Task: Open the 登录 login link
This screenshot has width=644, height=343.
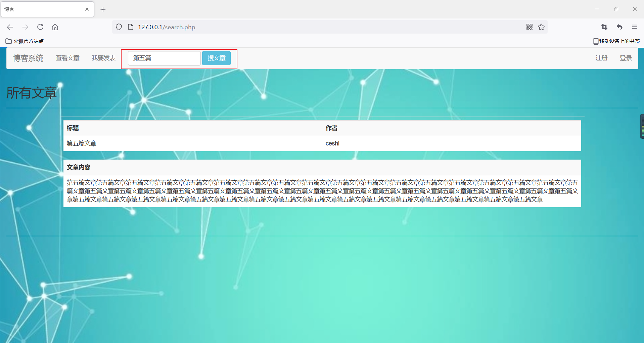Action: 626,58
